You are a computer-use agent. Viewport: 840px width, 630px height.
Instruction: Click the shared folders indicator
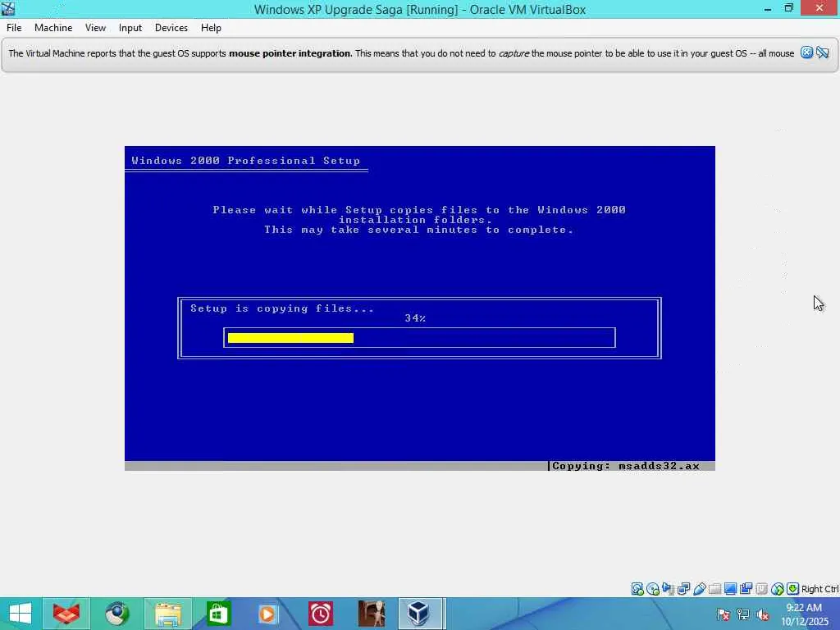click(x=714, y=589)
